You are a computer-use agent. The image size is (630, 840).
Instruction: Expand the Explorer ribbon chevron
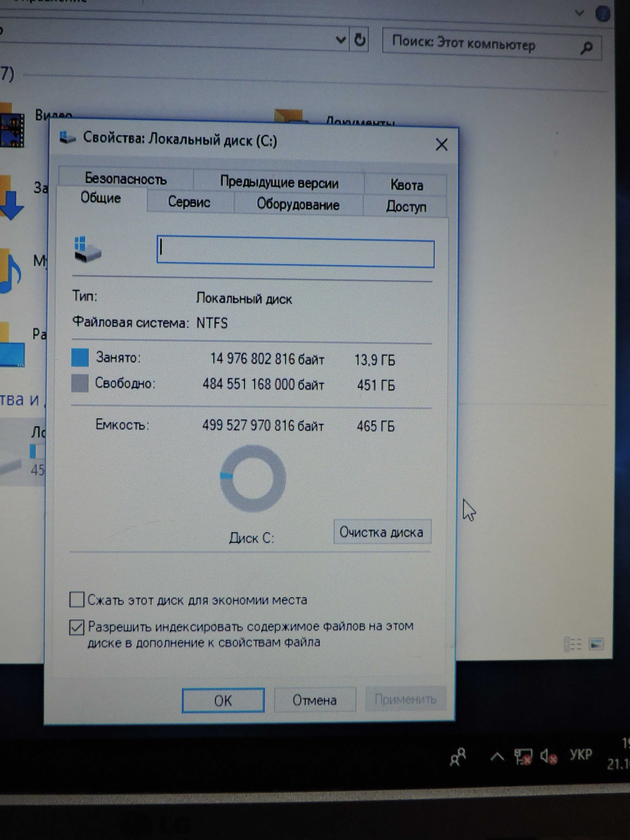579,13
